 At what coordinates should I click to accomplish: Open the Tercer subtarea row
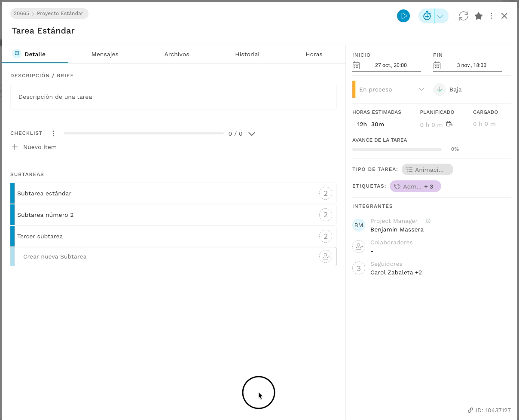click(x=174, y=236)
